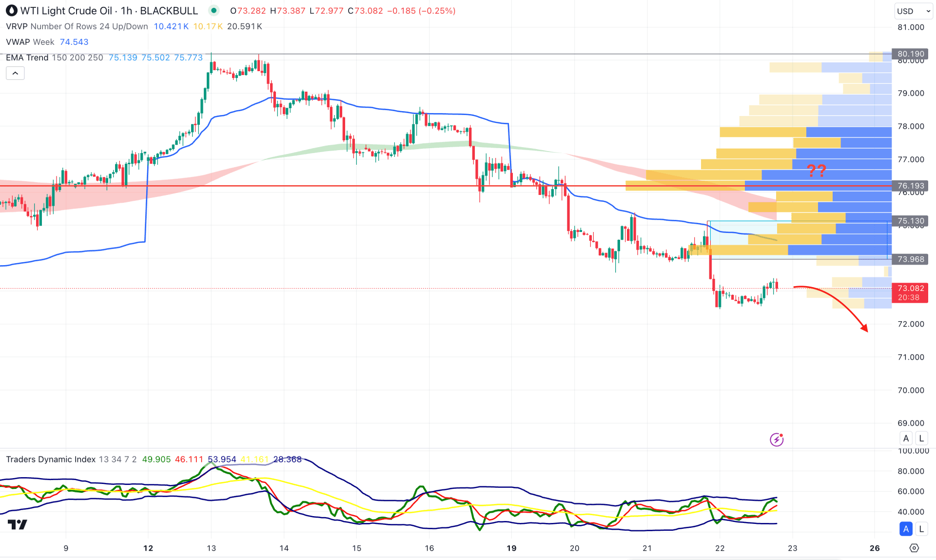Click the TDI value 46.111
Screen dimensions: 936x560
189,459
